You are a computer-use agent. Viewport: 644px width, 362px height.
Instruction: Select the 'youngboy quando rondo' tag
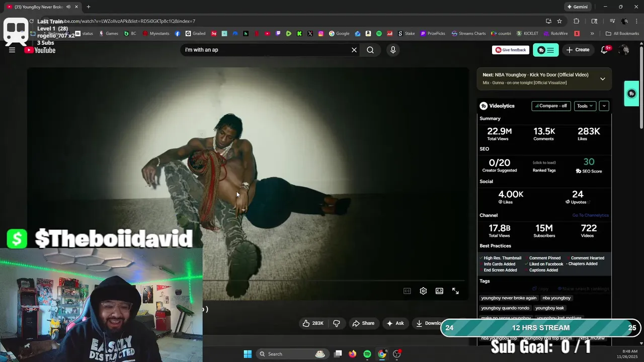[x=505, y=308]
